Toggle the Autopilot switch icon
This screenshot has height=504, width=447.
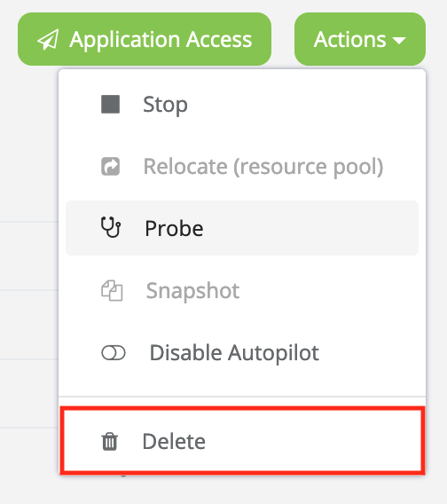pos(114,353)
